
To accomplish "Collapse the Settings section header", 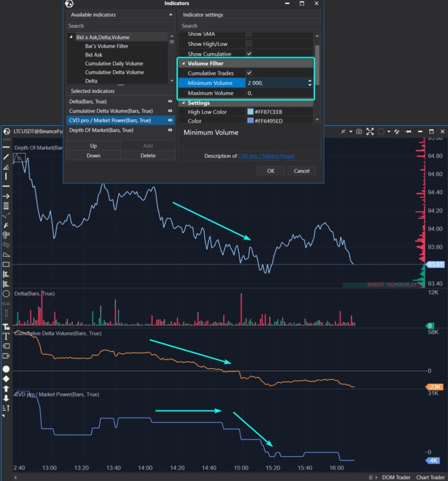I will coord(183,102).
